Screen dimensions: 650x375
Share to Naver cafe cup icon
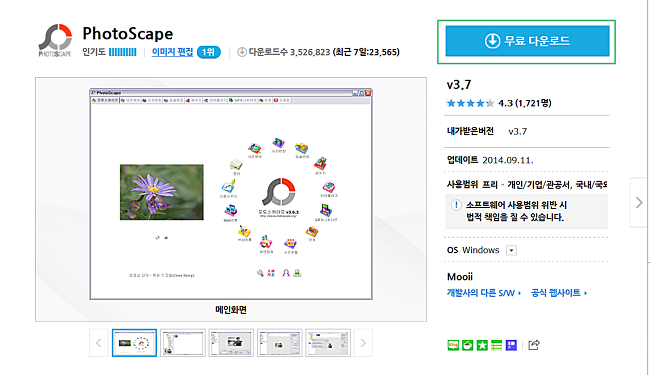[x=468, y=345]
